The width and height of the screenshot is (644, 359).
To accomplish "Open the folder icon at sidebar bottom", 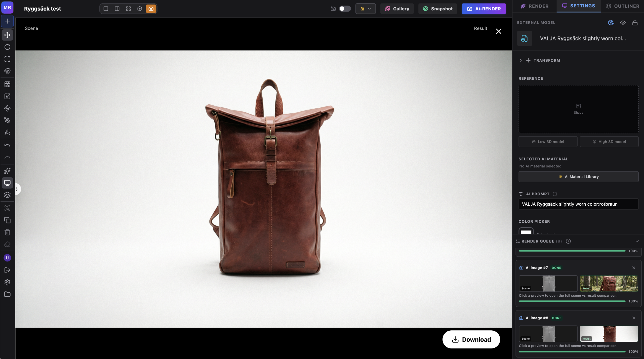I will pos(7,294).
